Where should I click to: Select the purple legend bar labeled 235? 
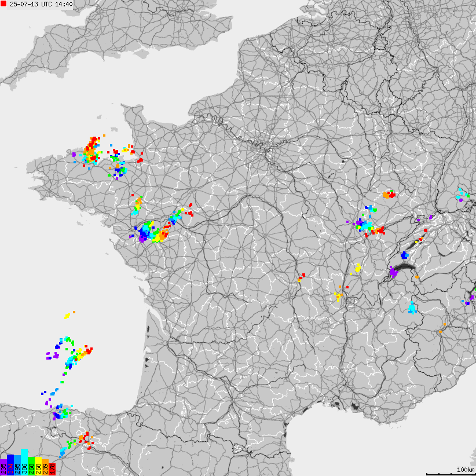tap(3, 467)
